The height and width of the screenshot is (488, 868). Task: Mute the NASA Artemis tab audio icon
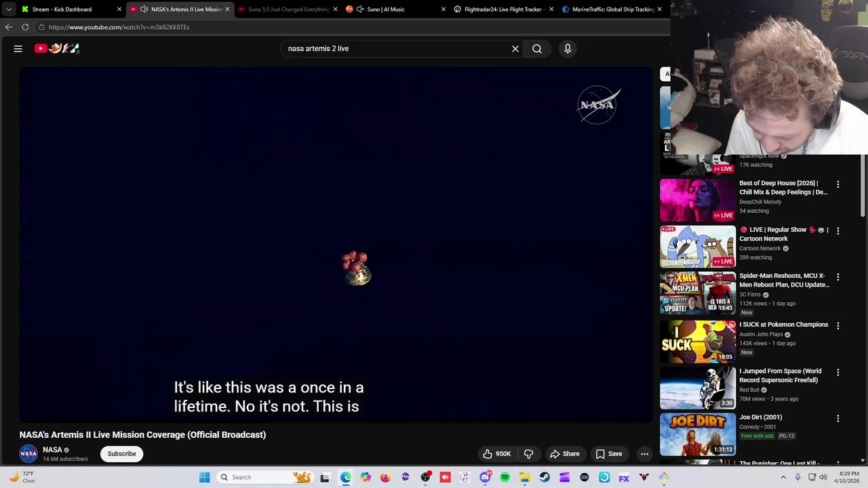point(144,9)
